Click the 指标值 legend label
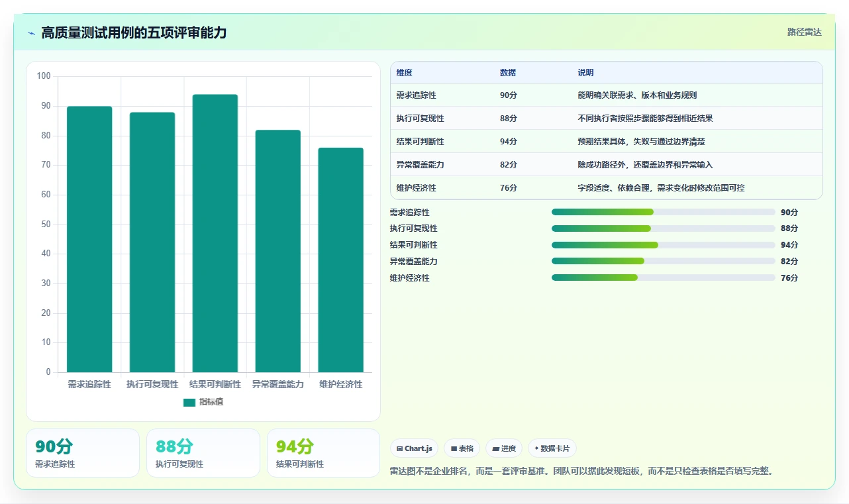Image resolution: width=849 pixels, height=504 pixels. pos(211,402)
